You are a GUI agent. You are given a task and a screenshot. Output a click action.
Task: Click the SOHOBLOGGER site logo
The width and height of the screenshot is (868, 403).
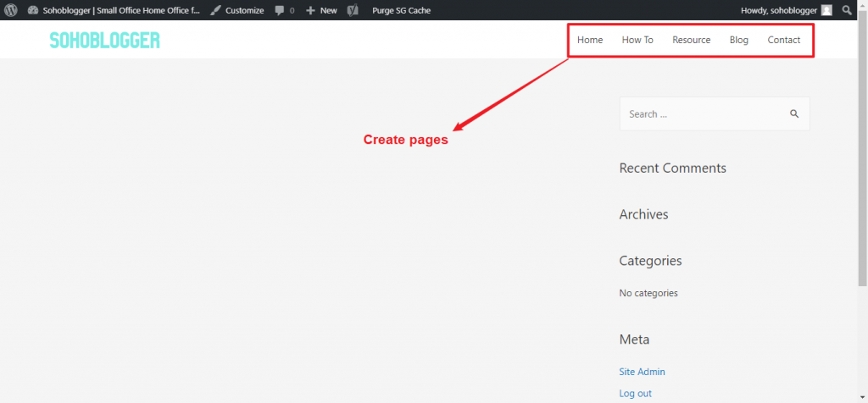pos(104,40)
